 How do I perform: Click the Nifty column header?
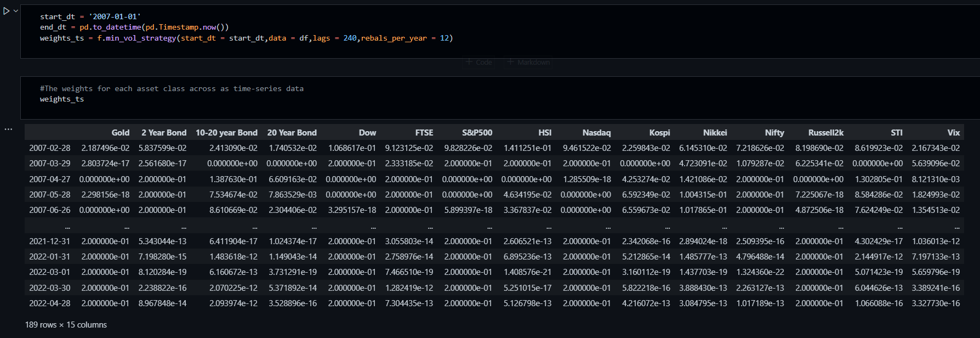(774, 133)
